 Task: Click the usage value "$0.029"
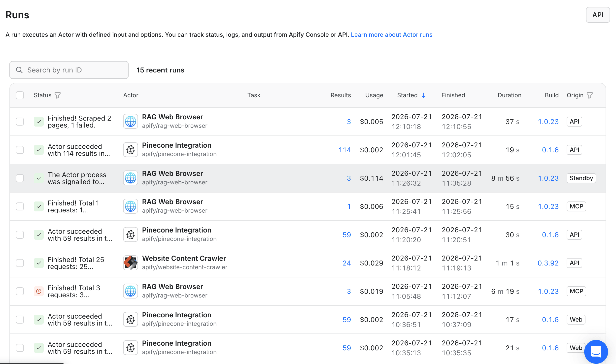tap(372, 263)
